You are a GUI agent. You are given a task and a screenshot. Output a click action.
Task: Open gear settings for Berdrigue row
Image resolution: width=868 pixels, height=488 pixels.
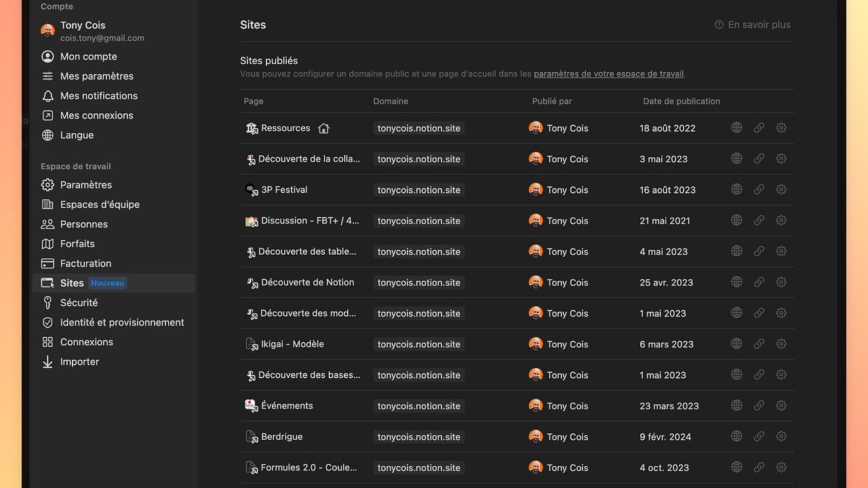781,436
